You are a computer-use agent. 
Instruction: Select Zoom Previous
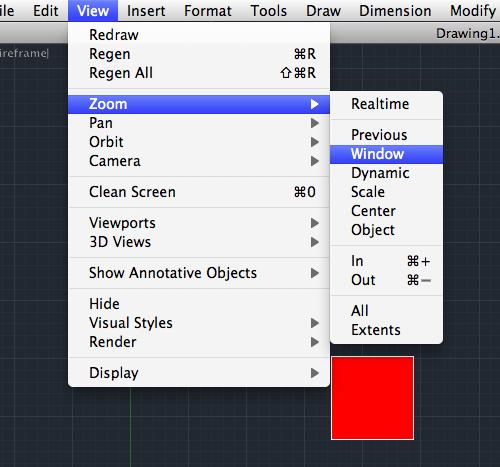pyautogui.click(x=386, y=135)
